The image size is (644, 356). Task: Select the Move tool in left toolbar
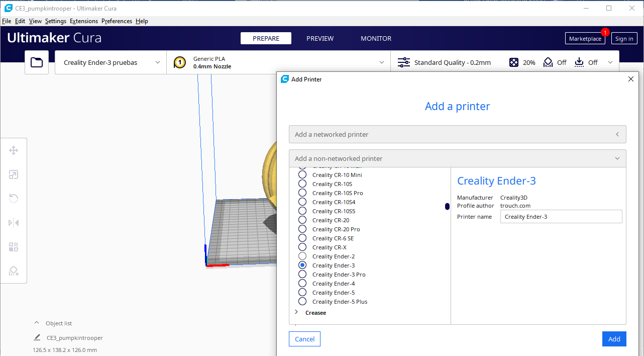[14, 150]
